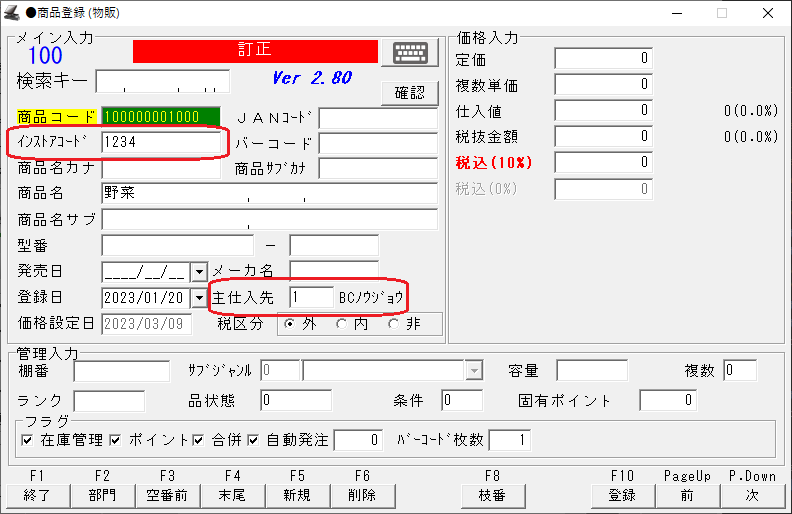This screenshot has width=792, height=514.
Task: Toggle the 在庫管理 checkbox
Action: [x=27, y=440]
